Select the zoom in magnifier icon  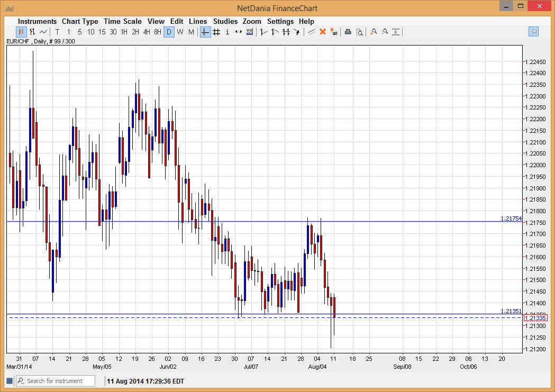coord(373,32)
